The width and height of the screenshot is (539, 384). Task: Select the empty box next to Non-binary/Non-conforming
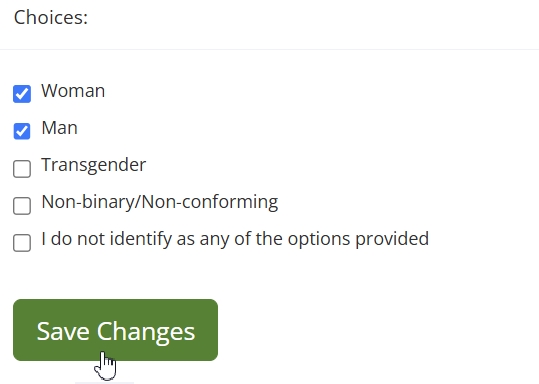pyautogui.click(x=22, y=206)
